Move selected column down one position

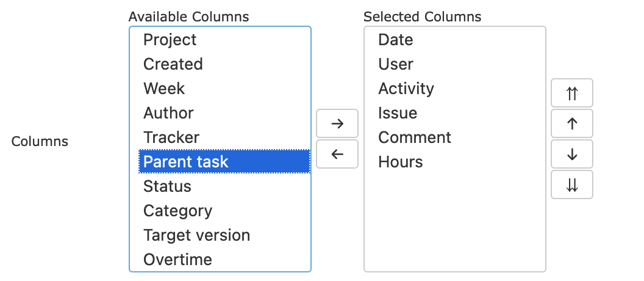[571, 154]
